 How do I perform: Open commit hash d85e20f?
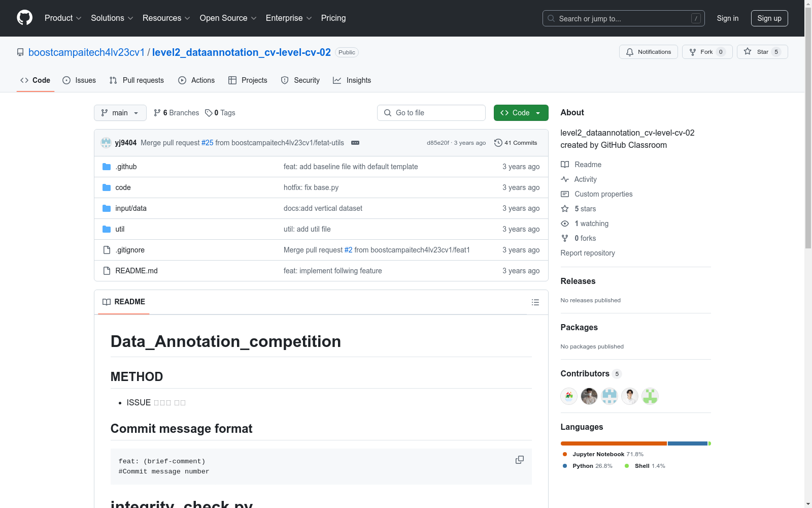click(x=438, y=143)
